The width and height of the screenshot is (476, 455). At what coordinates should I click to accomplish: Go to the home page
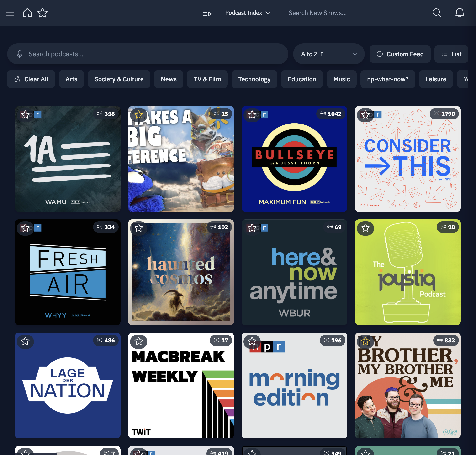(27, 13)
